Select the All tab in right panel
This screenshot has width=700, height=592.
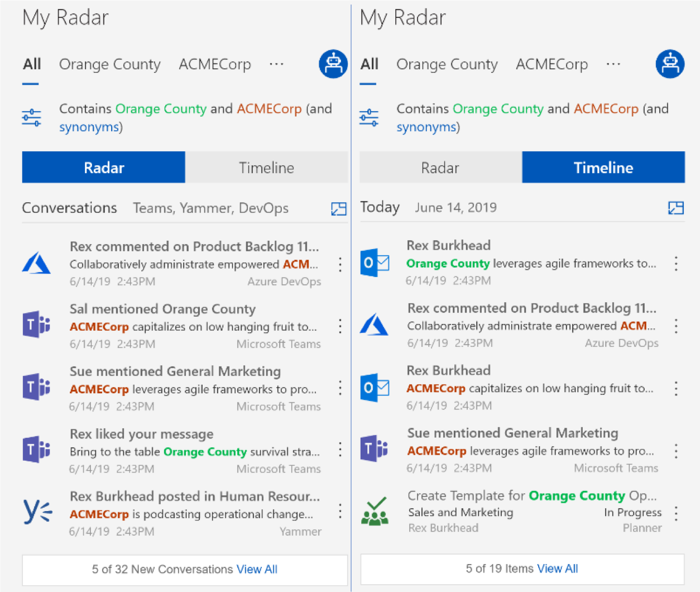(369, 64)
